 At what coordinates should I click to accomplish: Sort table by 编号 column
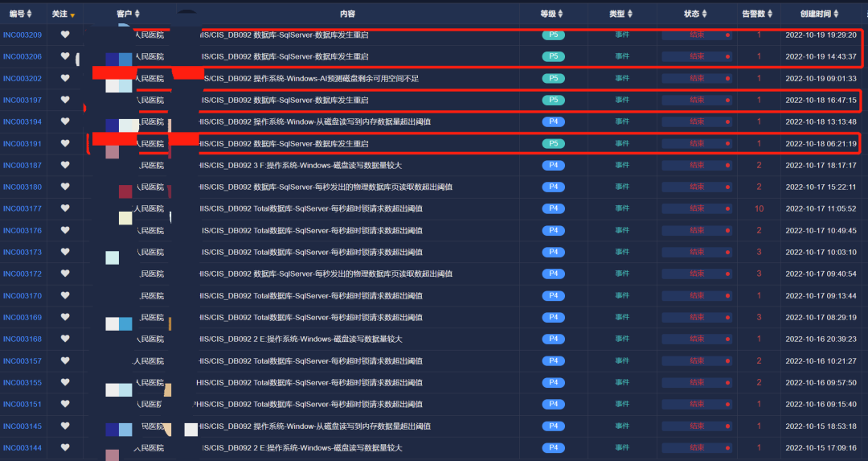pos(30,14)
